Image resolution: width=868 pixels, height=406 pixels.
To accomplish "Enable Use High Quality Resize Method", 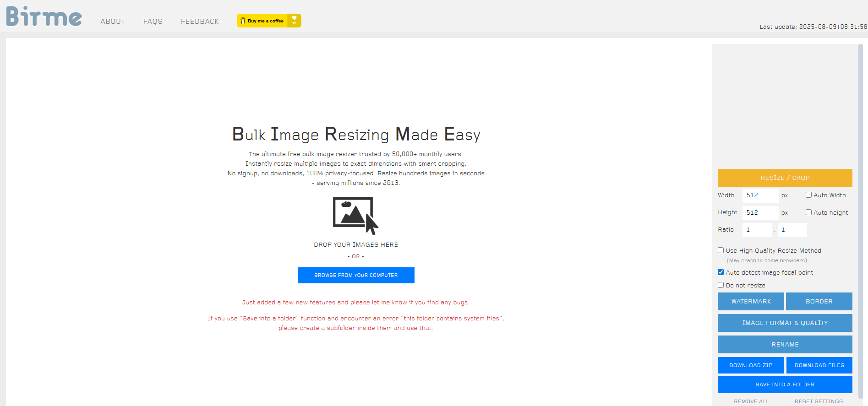I will (721, 250).
